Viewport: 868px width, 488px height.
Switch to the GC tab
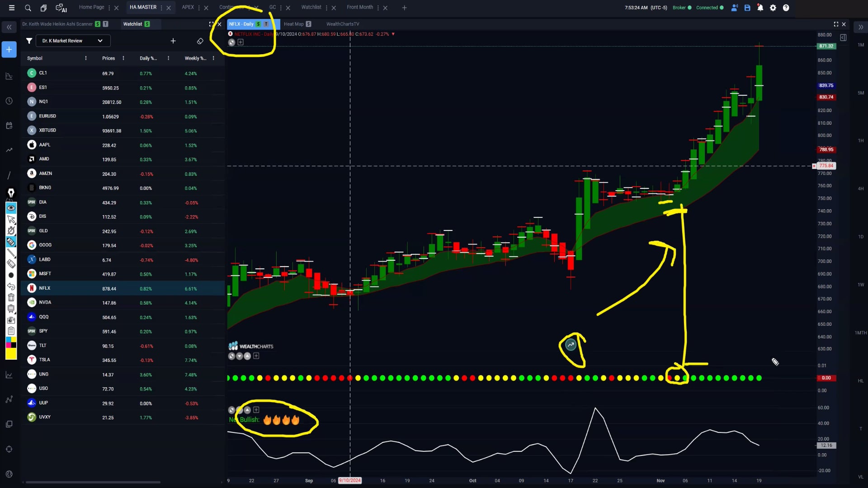[x=273, y=7]
